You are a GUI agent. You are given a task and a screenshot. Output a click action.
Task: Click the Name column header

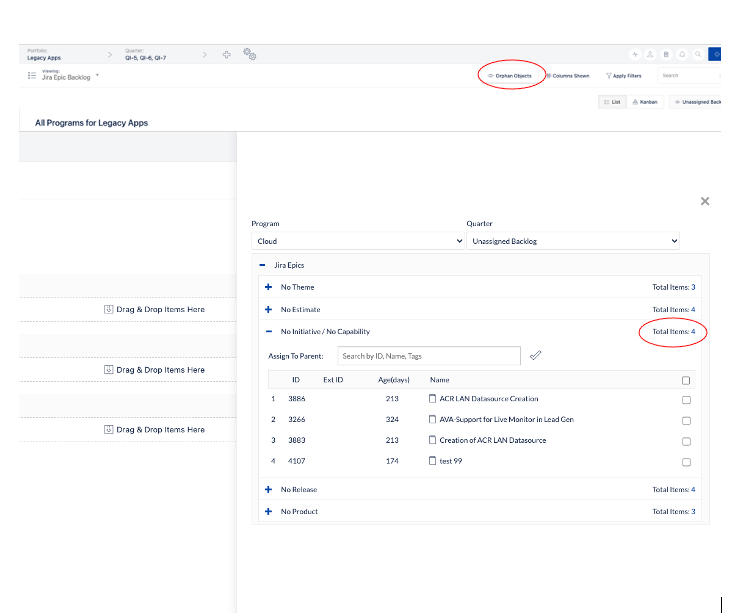440,380
